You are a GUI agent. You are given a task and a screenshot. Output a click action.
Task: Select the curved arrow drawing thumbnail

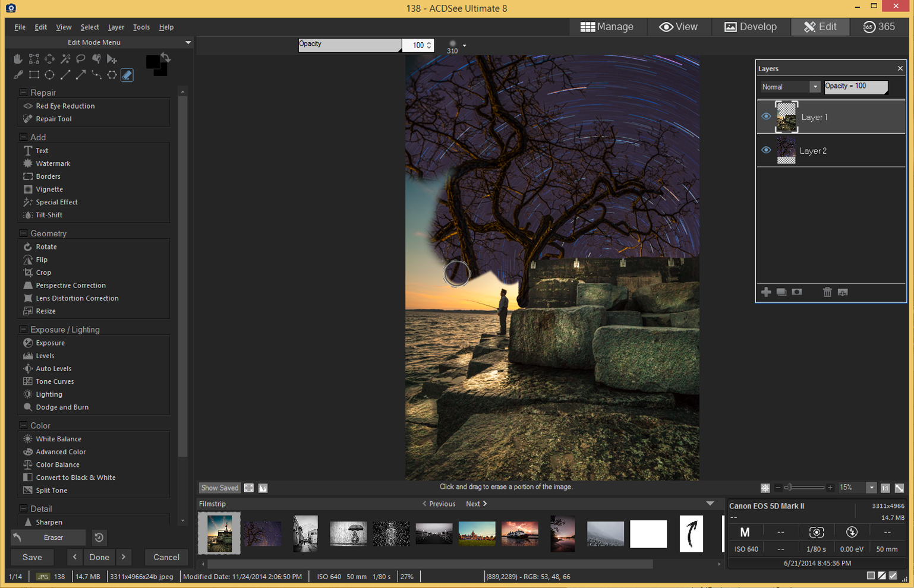coord(691,533)
